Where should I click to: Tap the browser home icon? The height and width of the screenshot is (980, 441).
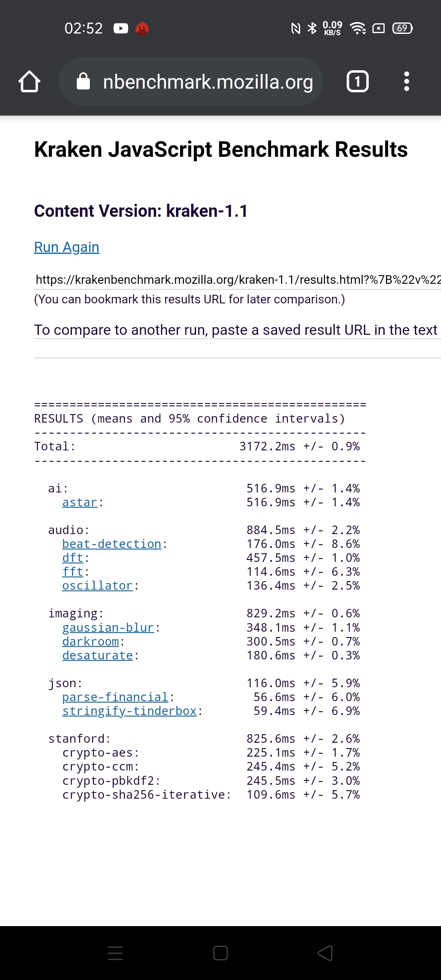[29, 82]
